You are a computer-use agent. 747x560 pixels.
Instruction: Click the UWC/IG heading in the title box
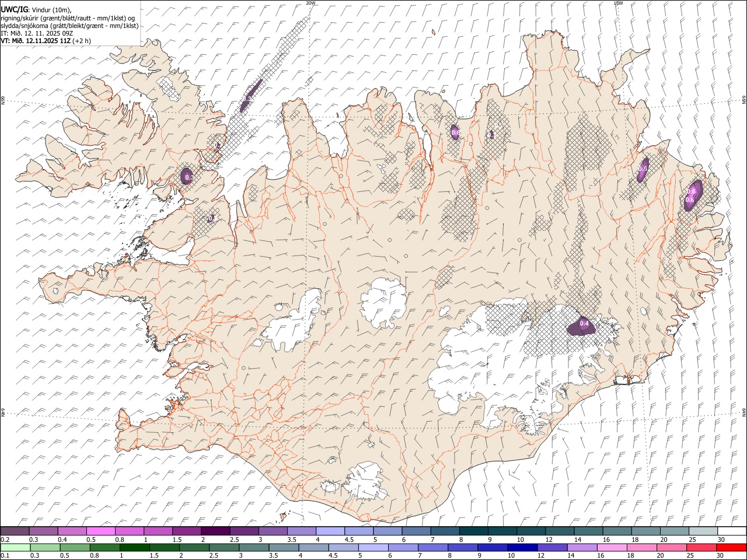click(x=13, y=10)
